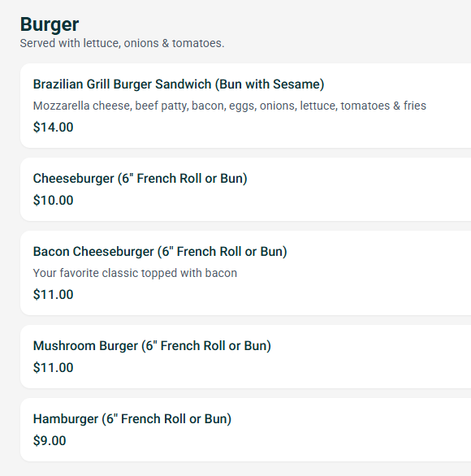Select the Cheeseburger menu card

[x=245, y=189]
